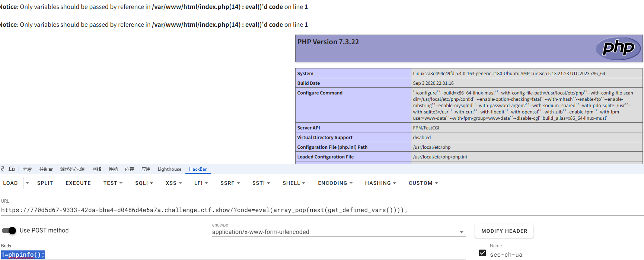
Task: Select the HackBar devtools tab
Action: tap(198, 169)
